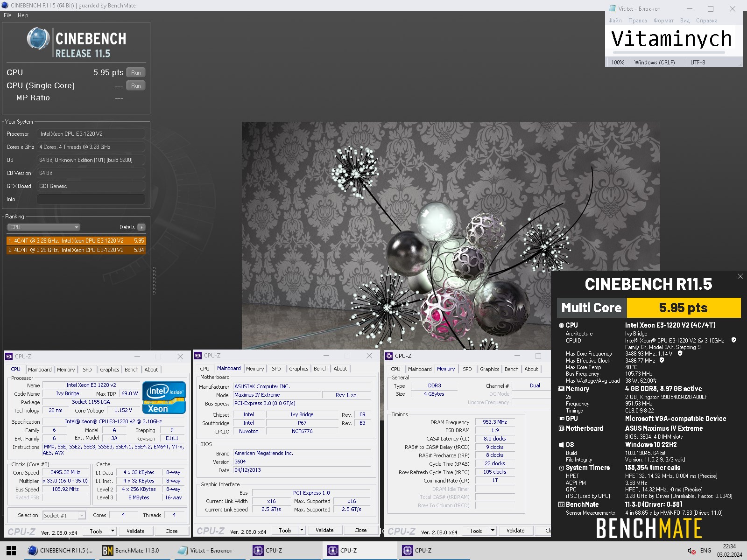The height and width of the screenshot is (560, 747).
Task: Select ranking entry with 5.94 score
Action: click(77, 250)
